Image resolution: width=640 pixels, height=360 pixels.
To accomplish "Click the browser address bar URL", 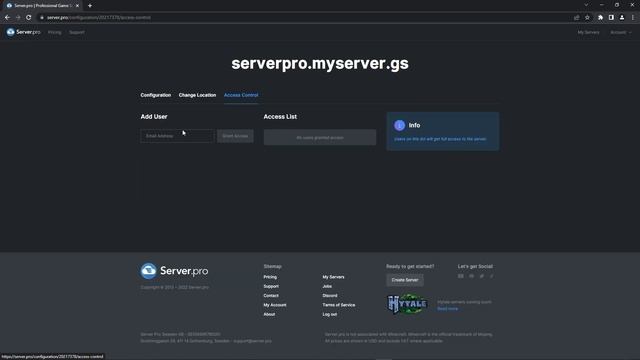I will [99, 18].
